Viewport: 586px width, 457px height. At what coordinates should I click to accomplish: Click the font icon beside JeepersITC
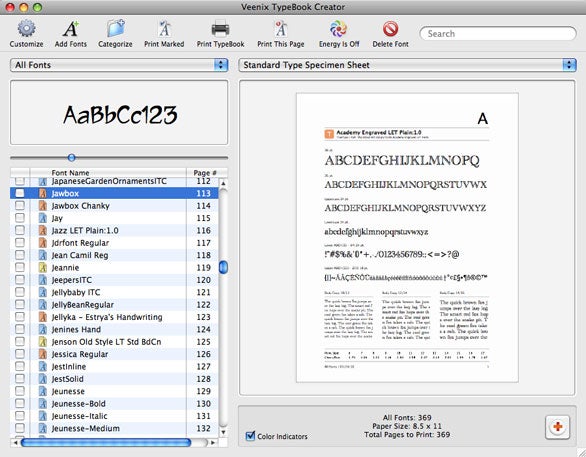click(43, 280)
